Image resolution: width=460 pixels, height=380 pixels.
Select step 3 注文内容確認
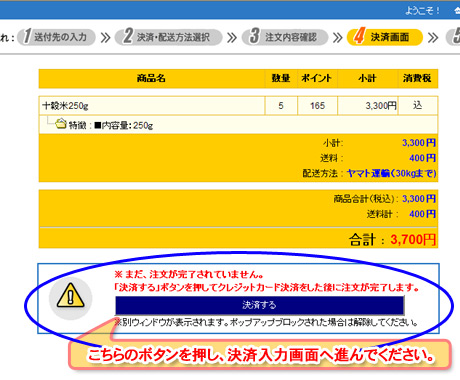point(285,37)
